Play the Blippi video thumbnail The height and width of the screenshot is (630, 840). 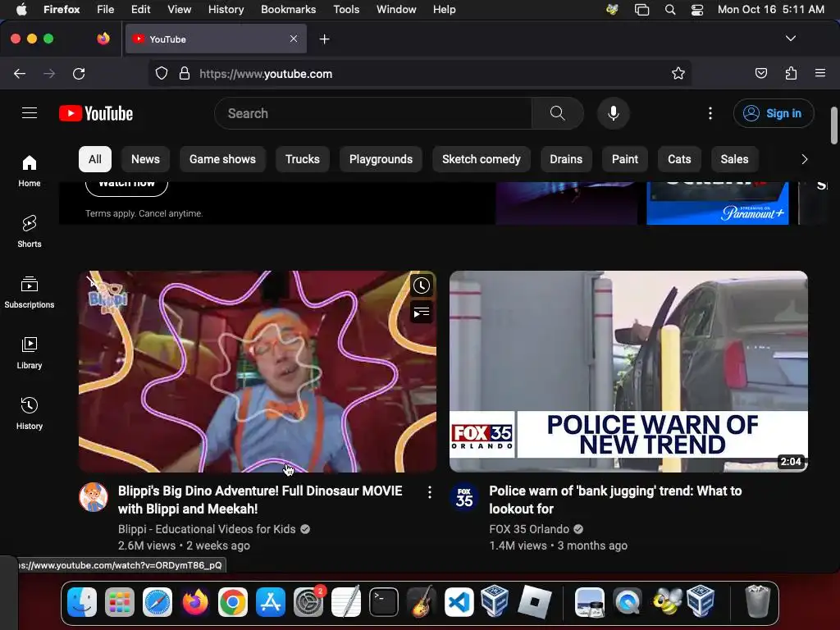258,372
